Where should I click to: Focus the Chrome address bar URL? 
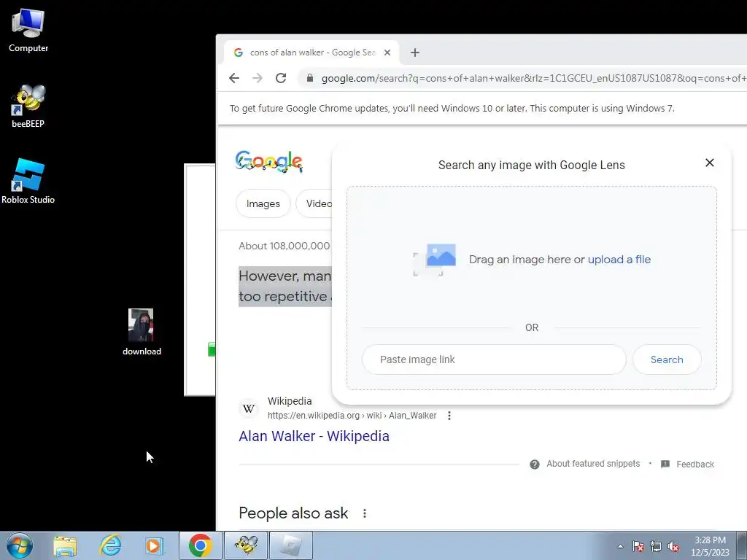coord(533,78)
